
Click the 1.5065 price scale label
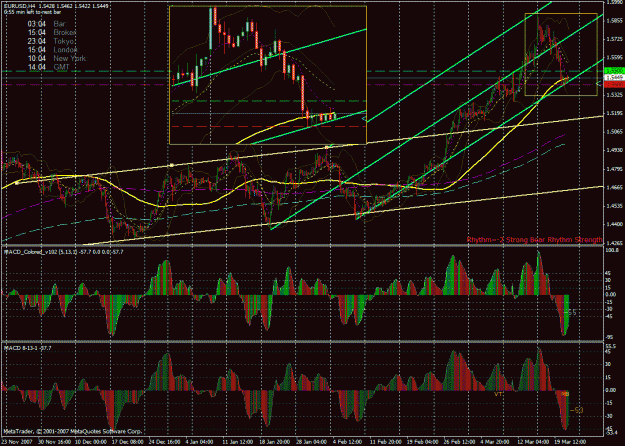click(615, 132)
